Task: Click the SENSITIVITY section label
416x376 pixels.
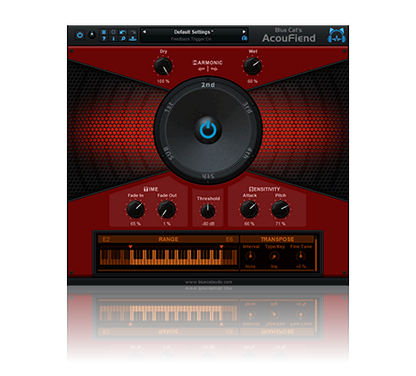Action: click(x=265, y=189)
